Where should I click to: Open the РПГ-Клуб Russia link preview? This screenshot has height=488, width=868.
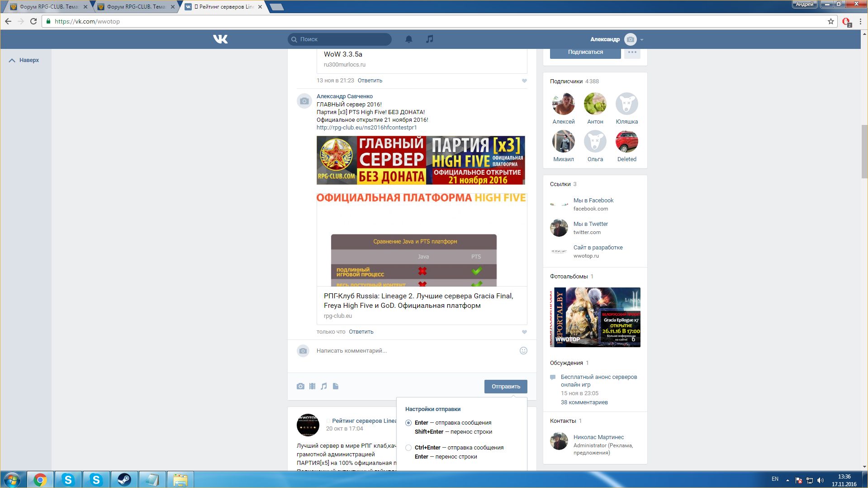(422, 259)
